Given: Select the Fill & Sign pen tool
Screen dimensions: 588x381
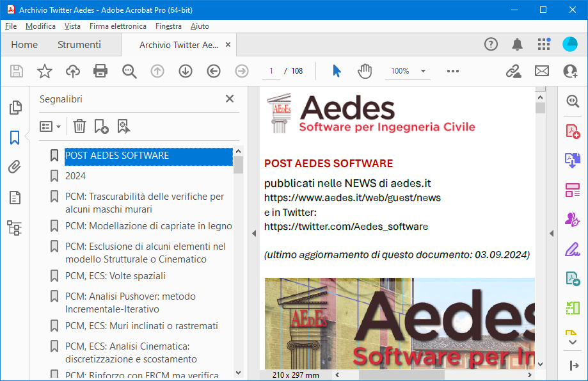Looking at the screenshot, I should (x=571, y=248).
